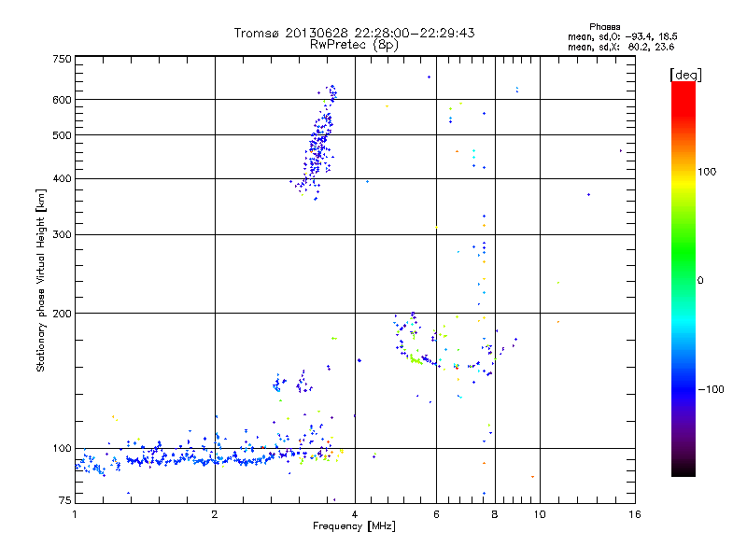Click the y-axis tick label '300'
Screen dimensions: 747x560
[62, 234]
